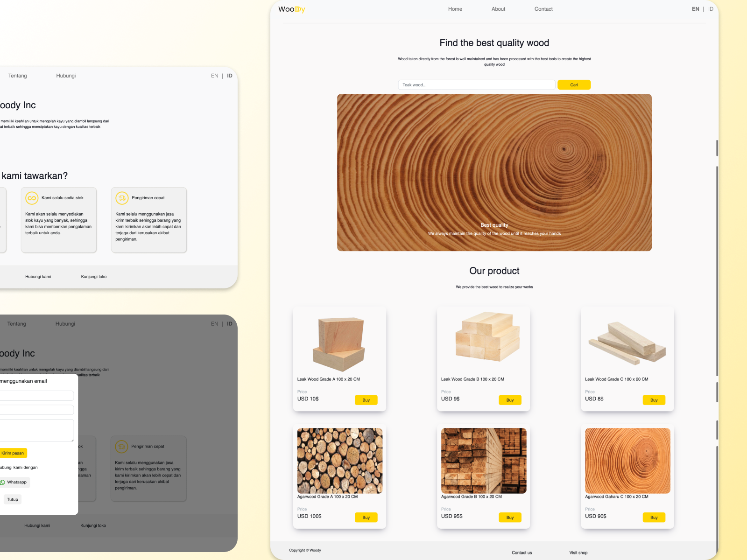747x560 pixels.
Task: Click the infinity stock icon
Action: tap(32, 198)
